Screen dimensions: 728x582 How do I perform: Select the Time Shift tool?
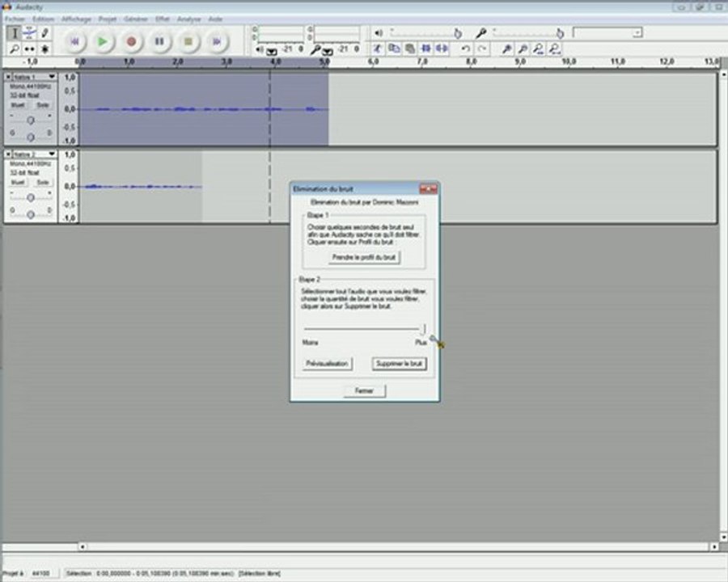(30, 48)
